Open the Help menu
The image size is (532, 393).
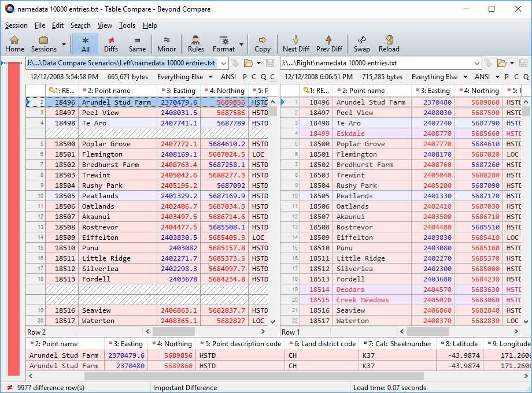click(150, 25)
